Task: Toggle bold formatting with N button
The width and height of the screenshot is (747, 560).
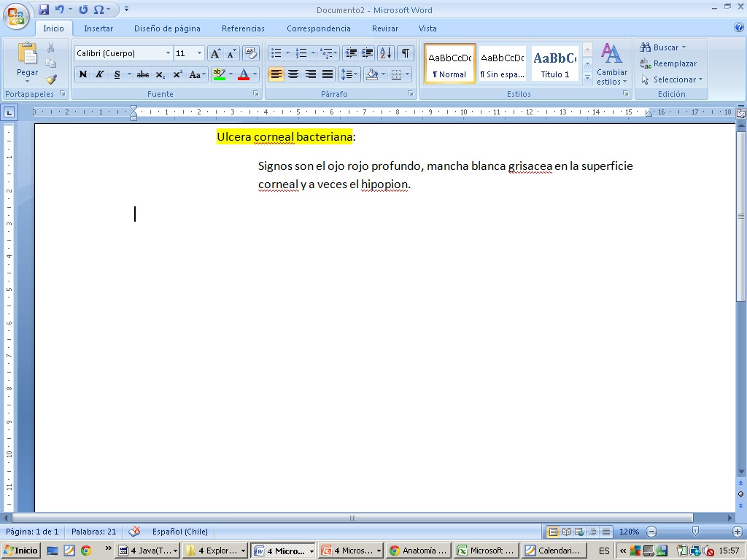Action: (x=83, y=74)
